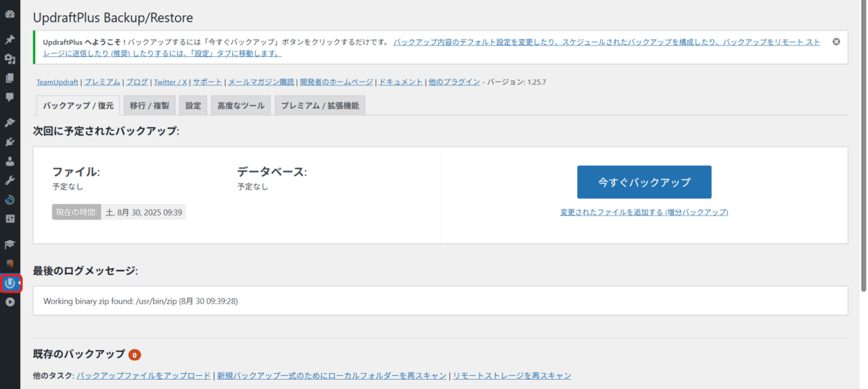Click the バージョン: 1.25.7 text

click(x=516, y=82)
